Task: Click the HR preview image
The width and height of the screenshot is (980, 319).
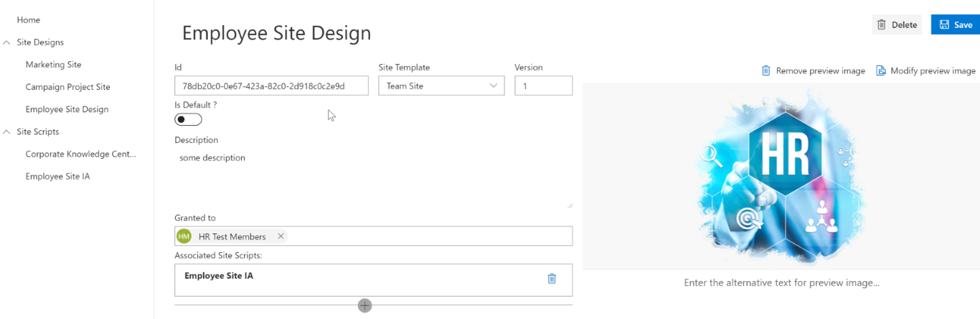Action: tap(781, 176)
